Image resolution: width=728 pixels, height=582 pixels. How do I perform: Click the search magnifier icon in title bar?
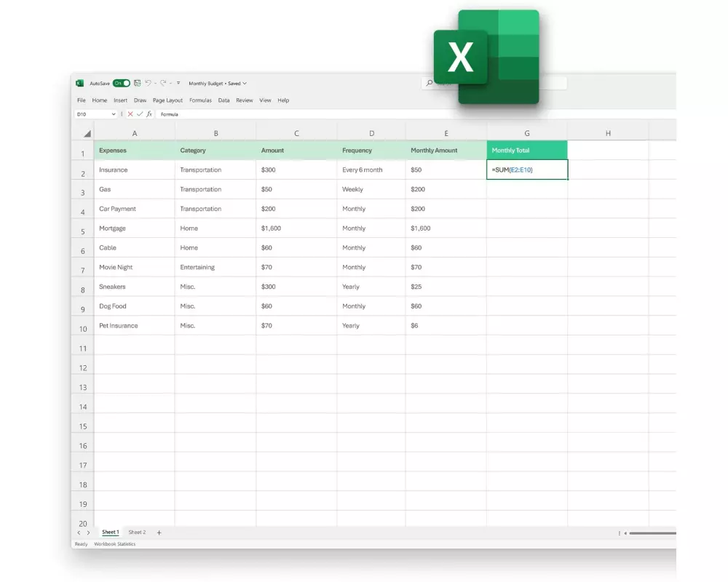coord(430,84)
